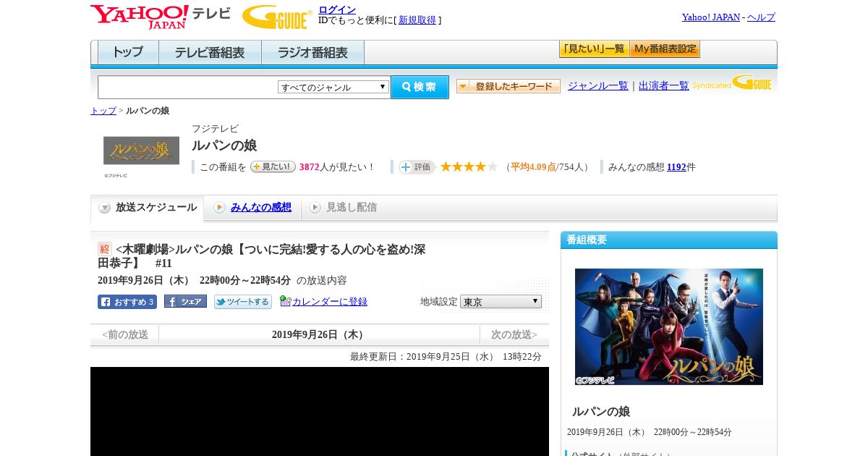Open the 「見たい!」一覧 button

coord(594,49)
